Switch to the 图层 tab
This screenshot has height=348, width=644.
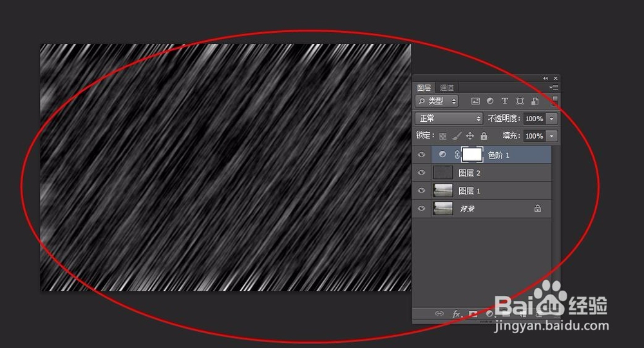424,88
